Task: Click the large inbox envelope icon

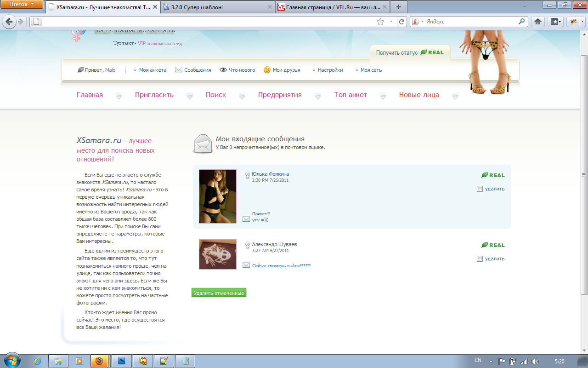Action: click(x=202, y=144)
